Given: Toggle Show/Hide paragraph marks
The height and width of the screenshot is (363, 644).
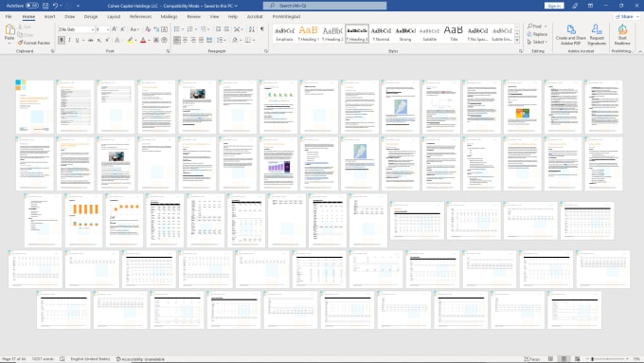Looking at the screenshot, I should (262, 29).
